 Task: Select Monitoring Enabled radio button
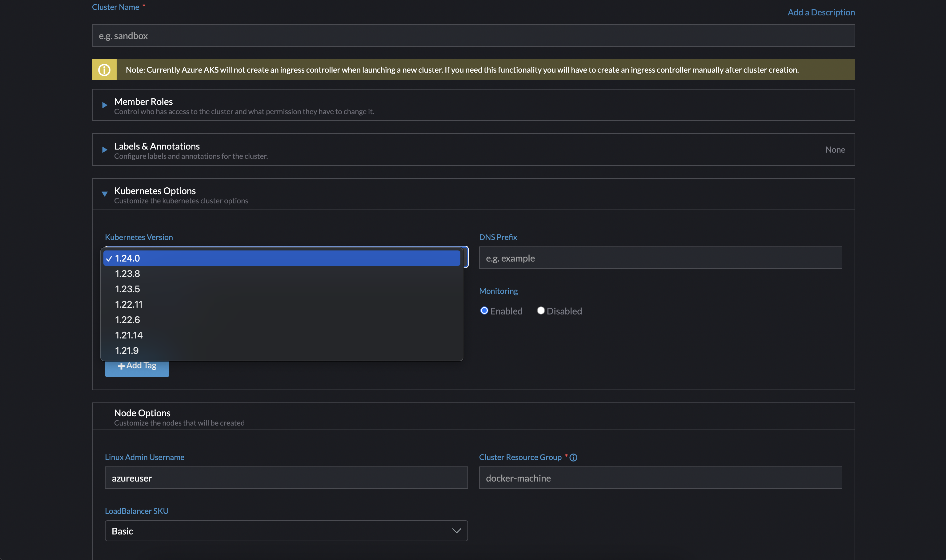(x=484, y=310)
